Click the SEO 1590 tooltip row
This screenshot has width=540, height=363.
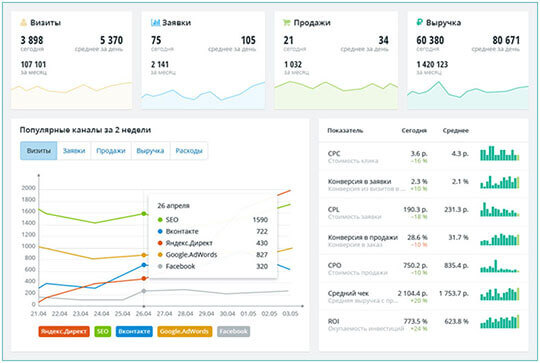point(212,220)
